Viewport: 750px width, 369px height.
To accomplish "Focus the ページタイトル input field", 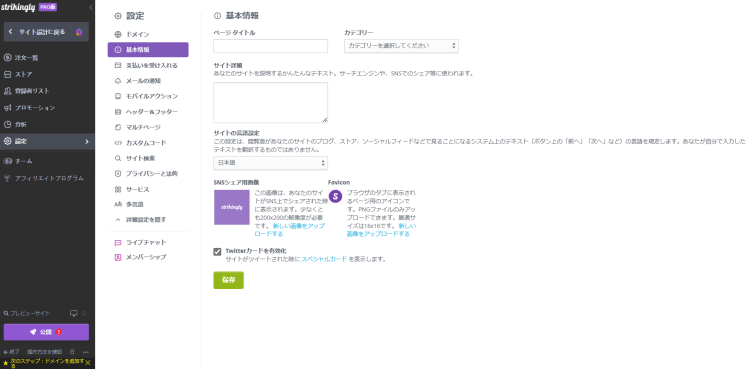I will click(270, 46).
